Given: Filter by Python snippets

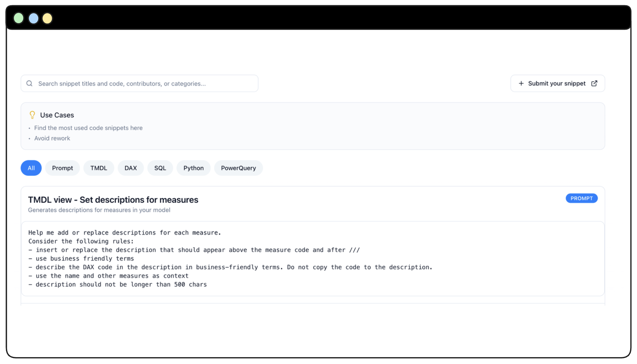Looking at the screenshot, I should (194, 168).
